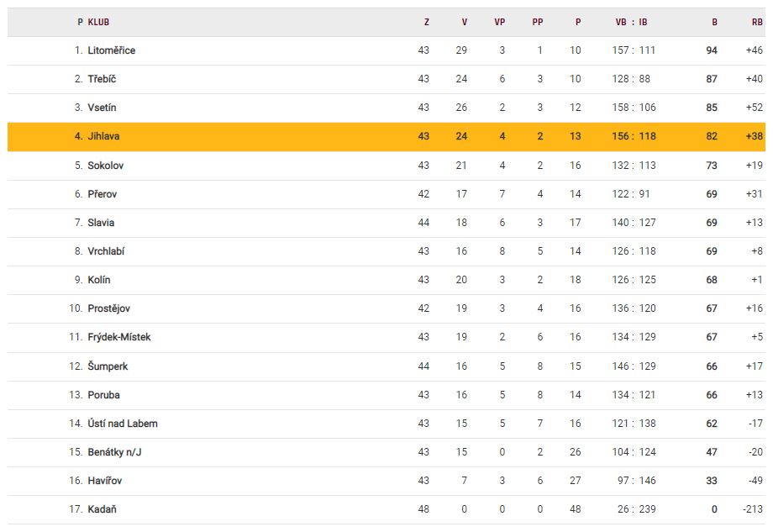Screen dimensions: 773x532
Task: Click the B points column header
Action: click(715, 22)
